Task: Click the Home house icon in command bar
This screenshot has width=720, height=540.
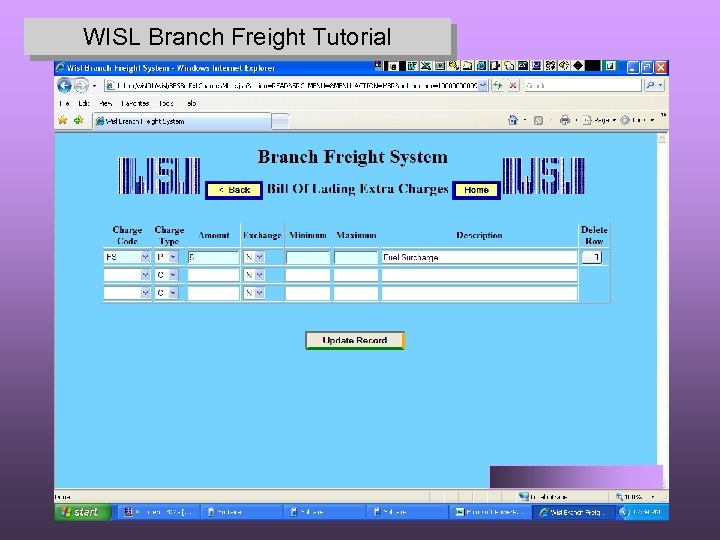Action: 513,120
